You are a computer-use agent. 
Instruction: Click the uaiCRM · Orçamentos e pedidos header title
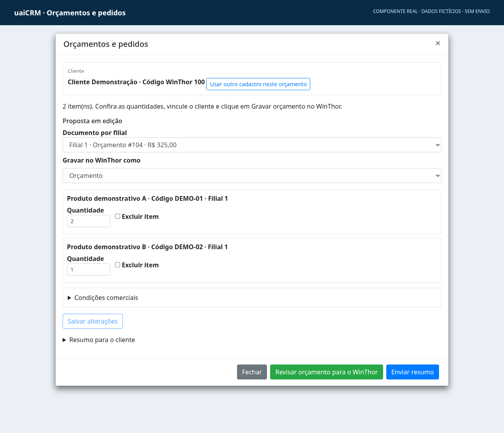point(70,13)
